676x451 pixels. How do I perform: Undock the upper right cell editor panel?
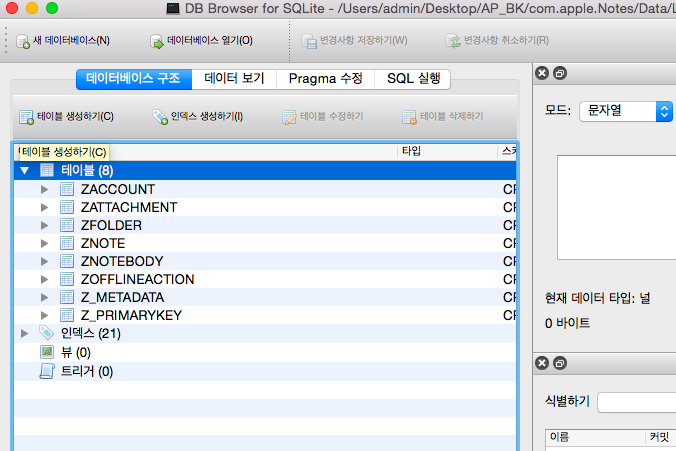(x=560, y=73)
